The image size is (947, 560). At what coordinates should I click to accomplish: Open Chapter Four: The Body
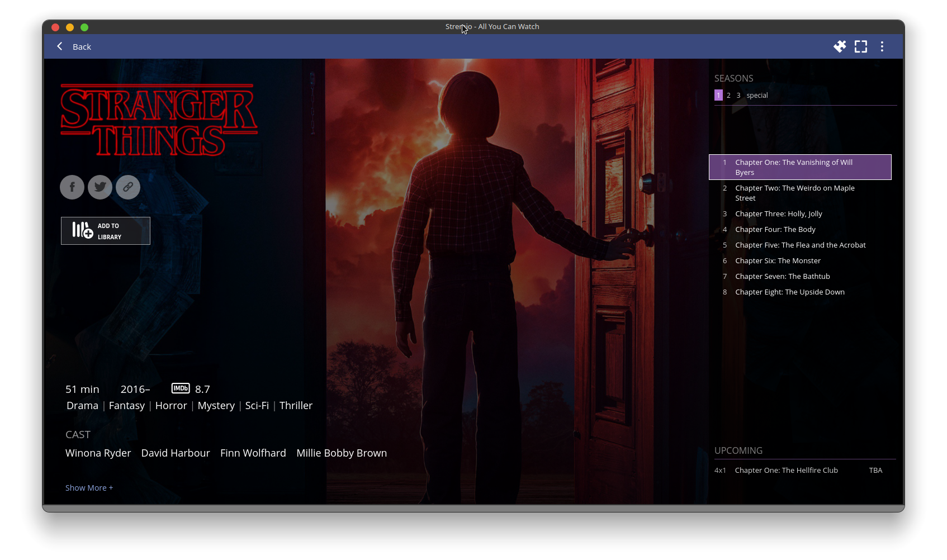point(800,229)
